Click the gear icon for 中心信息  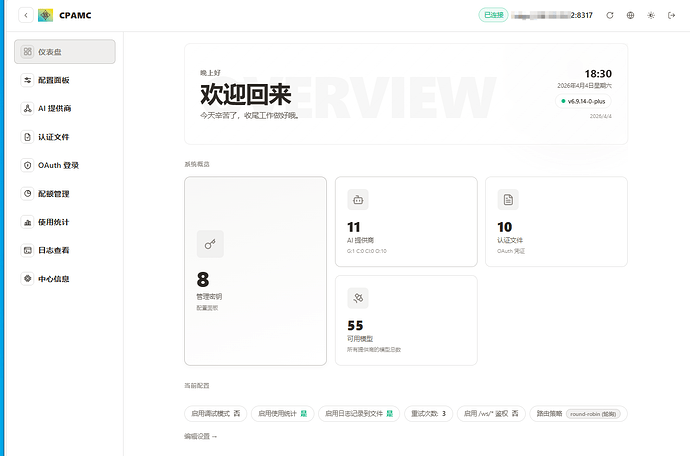(x=27, y=279)
